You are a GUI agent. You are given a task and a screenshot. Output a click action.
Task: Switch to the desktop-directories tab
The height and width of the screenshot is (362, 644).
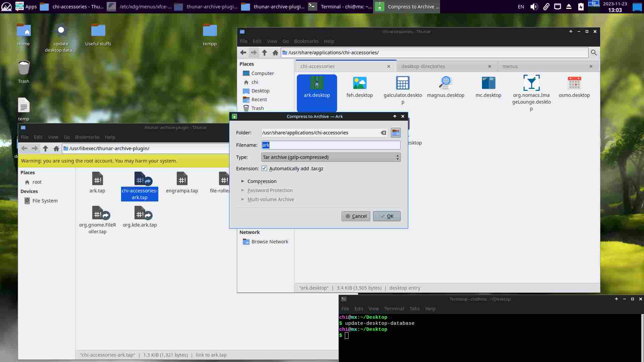pos(423,66)
